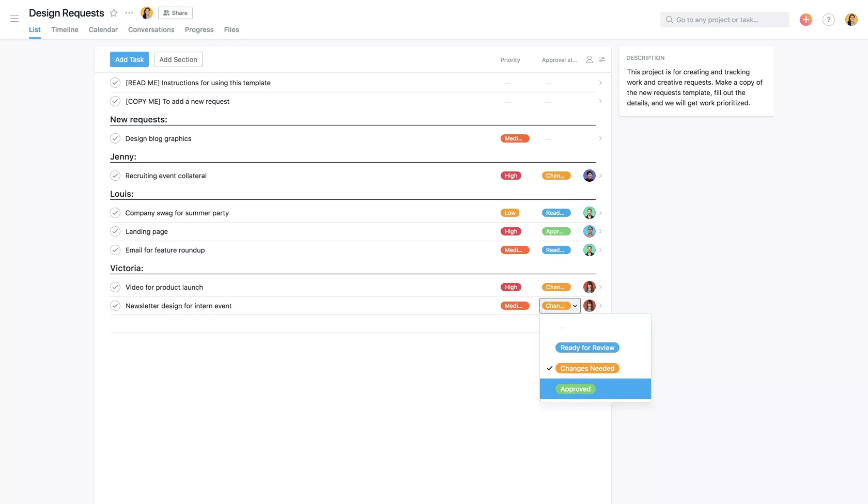Open the help question mark menu
Screen dimensions: 868x504
pyautogui.click(x=829, y=19)
